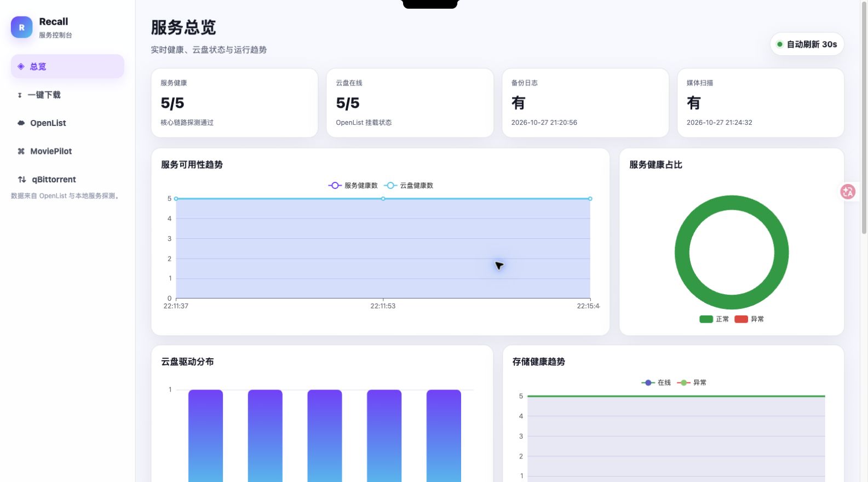Select 总览 in the sidebar
Viewport: 868px width, 482px height.
(67, 66)
